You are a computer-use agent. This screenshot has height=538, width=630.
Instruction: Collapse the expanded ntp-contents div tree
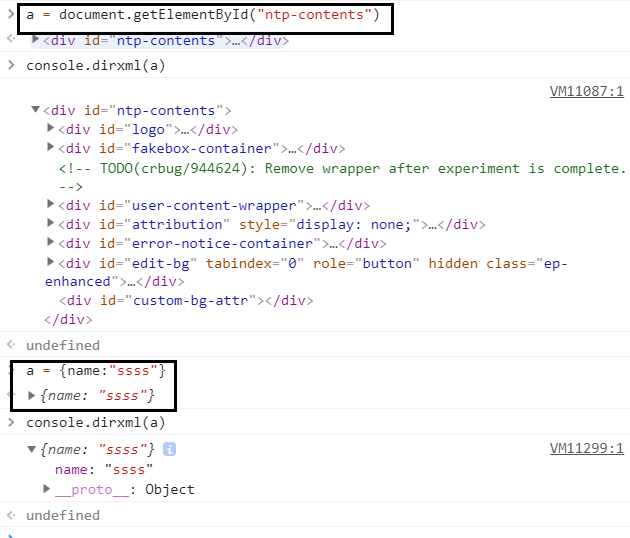click(35, 109)
